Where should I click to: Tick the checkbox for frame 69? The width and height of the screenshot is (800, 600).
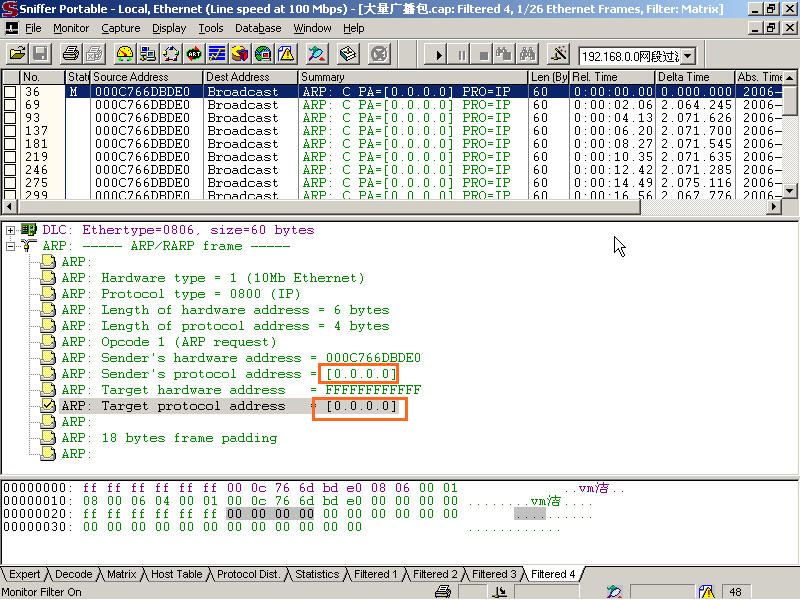10,105
